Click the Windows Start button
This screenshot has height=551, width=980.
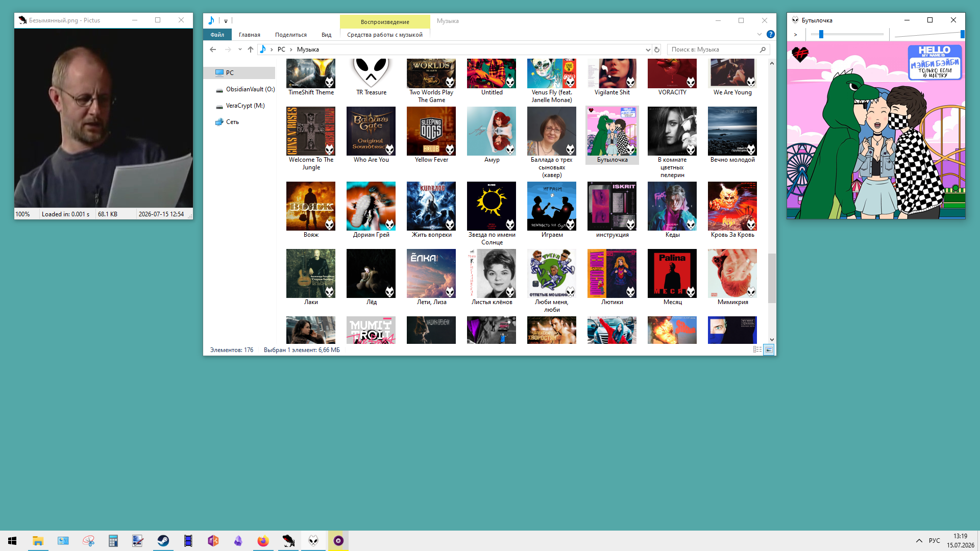pos(12,541)
